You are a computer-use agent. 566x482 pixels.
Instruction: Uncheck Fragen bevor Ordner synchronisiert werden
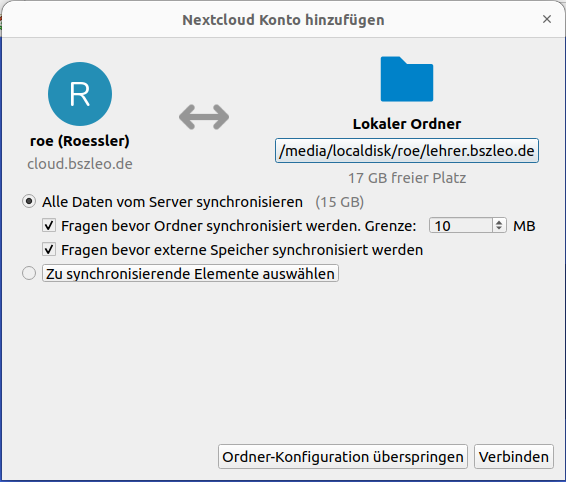pos(49,226)
